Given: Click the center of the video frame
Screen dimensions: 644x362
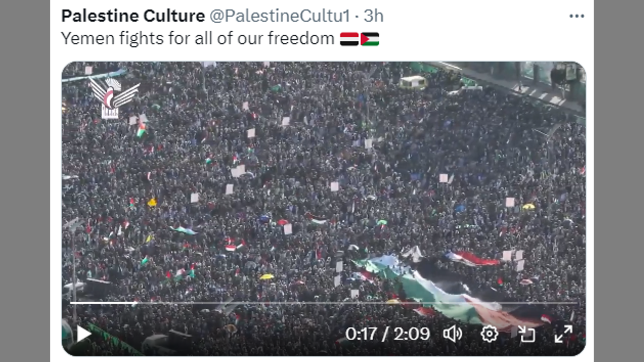Looking at the screenshot, I should (324, 209).
